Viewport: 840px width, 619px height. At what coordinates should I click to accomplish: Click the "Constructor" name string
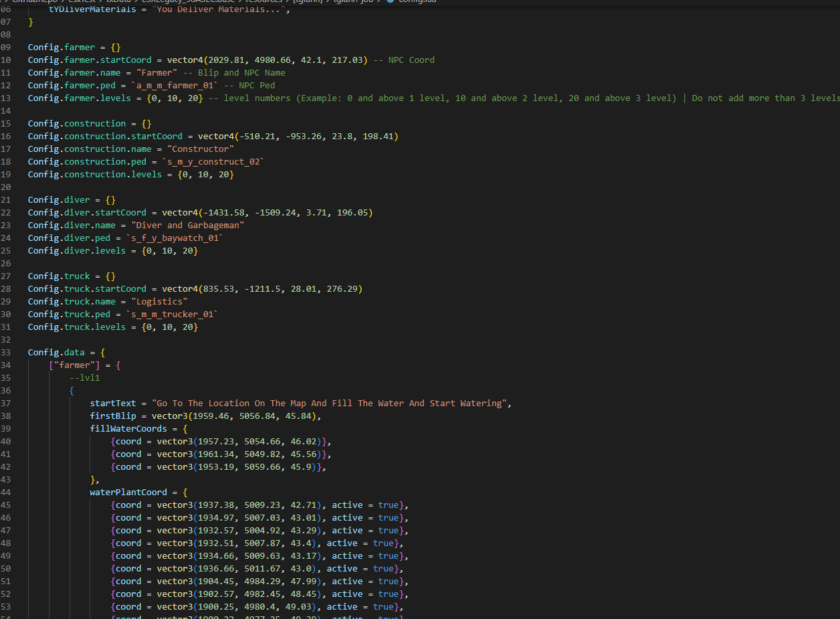200,149
